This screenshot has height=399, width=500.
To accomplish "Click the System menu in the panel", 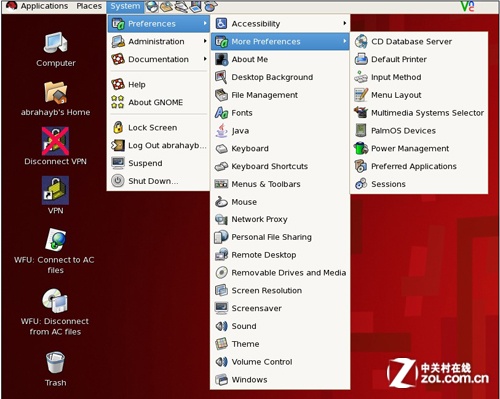I will click(x=125, y=6).
